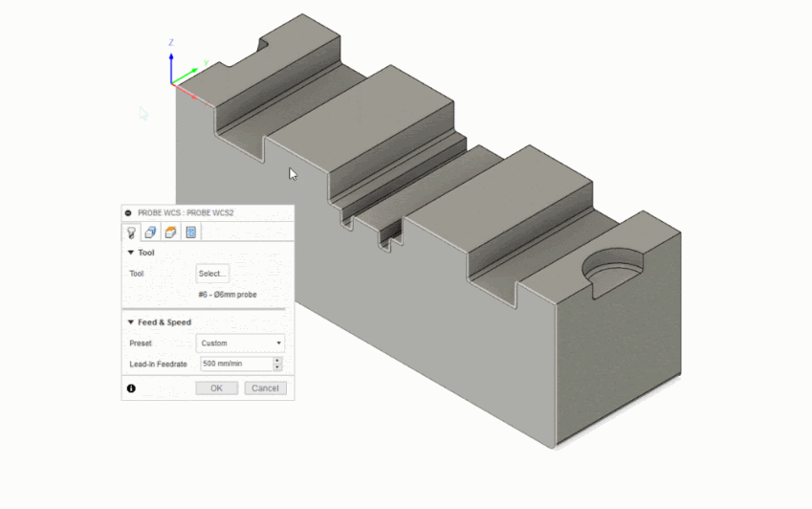This screenshot has width=812, height=509.
Task: Switch to the Tool tab icon
Action: coord(132,232)
